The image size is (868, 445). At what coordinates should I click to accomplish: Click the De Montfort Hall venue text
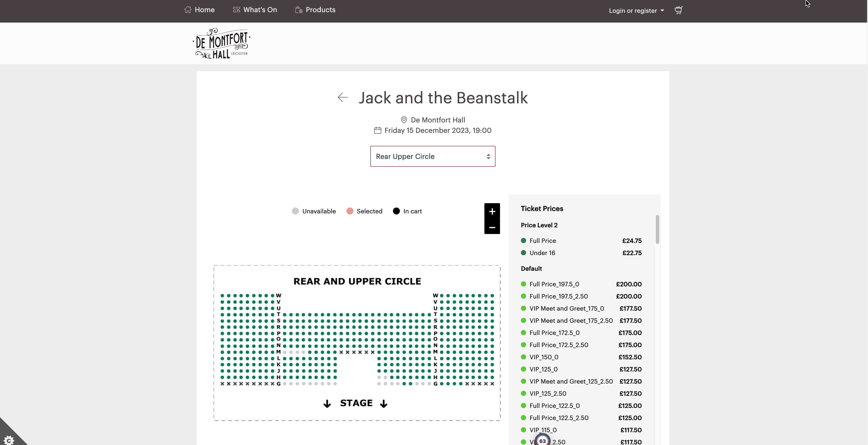[x=438, y=120]
